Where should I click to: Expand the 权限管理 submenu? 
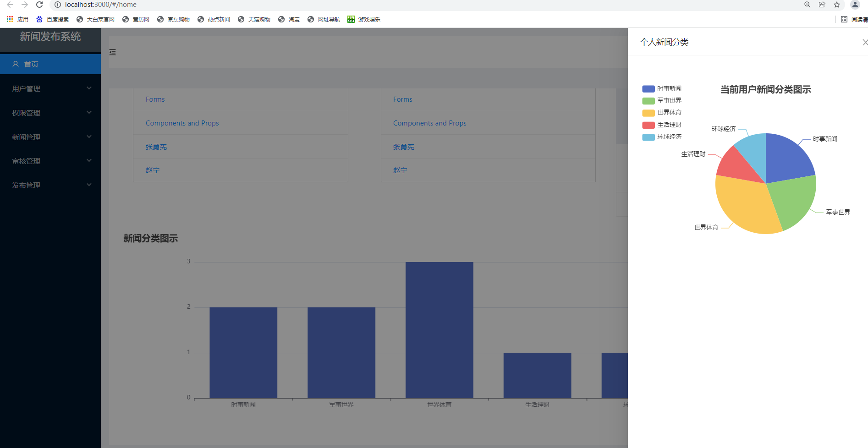click(50, 113)
